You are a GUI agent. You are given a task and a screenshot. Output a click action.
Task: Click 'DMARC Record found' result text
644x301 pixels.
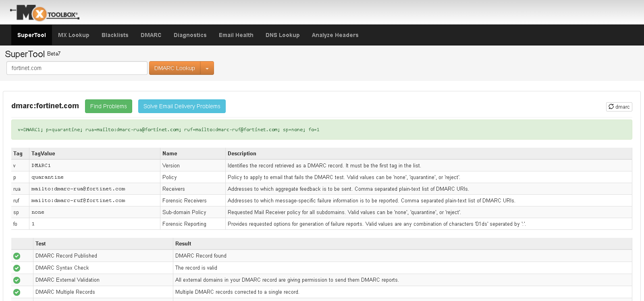(x=201, y=256)
